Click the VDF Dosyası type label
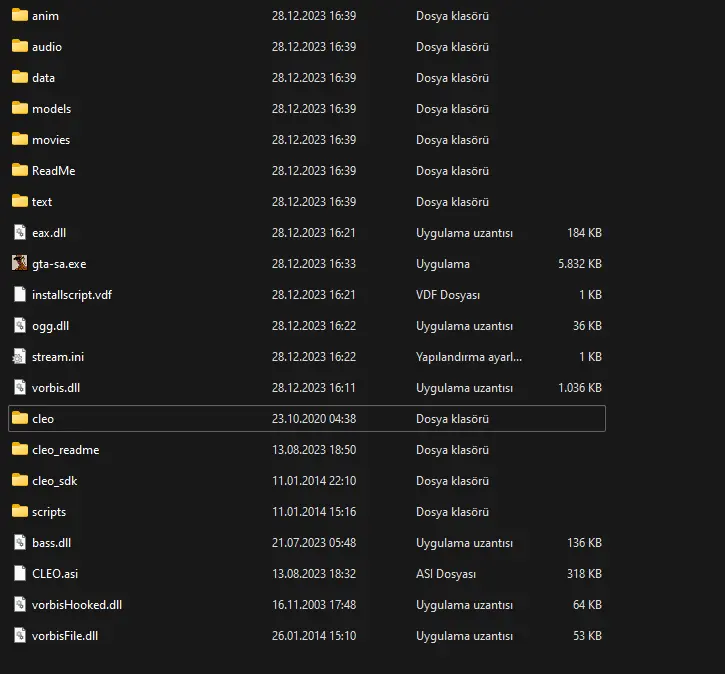 click(x=448, y=295)
